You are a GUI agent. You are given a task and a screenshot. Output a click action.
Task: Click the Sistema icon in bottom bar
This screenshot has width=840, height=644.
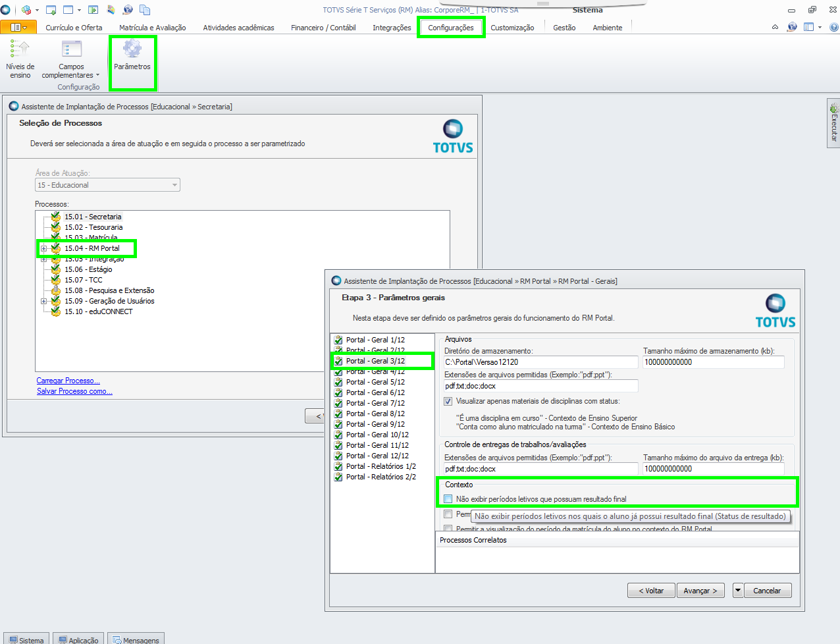pos(13,640)
